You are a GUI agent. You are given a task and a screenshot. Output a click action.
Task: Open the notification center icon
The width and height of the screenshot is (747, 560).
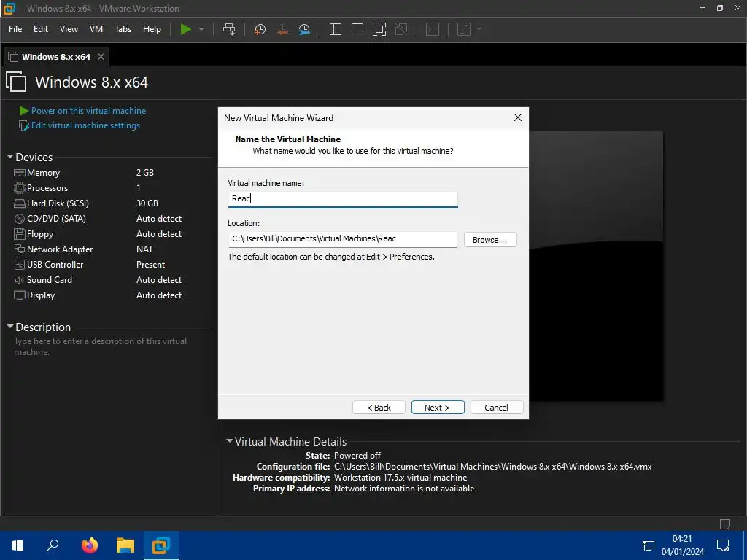pos(723,545)
